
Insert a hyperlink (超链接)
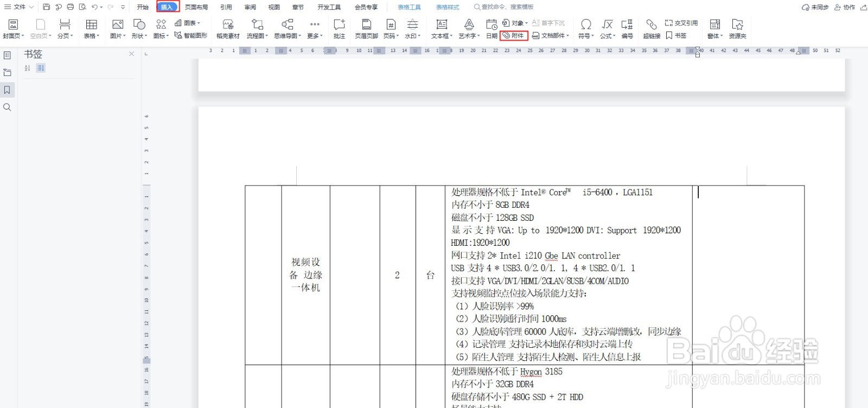point(652,29)
